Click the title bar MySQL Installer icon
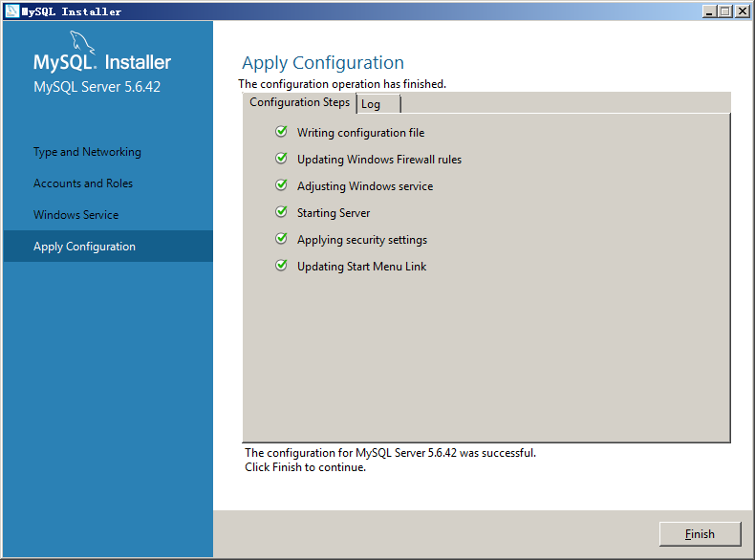 click(x=11, y=11)
